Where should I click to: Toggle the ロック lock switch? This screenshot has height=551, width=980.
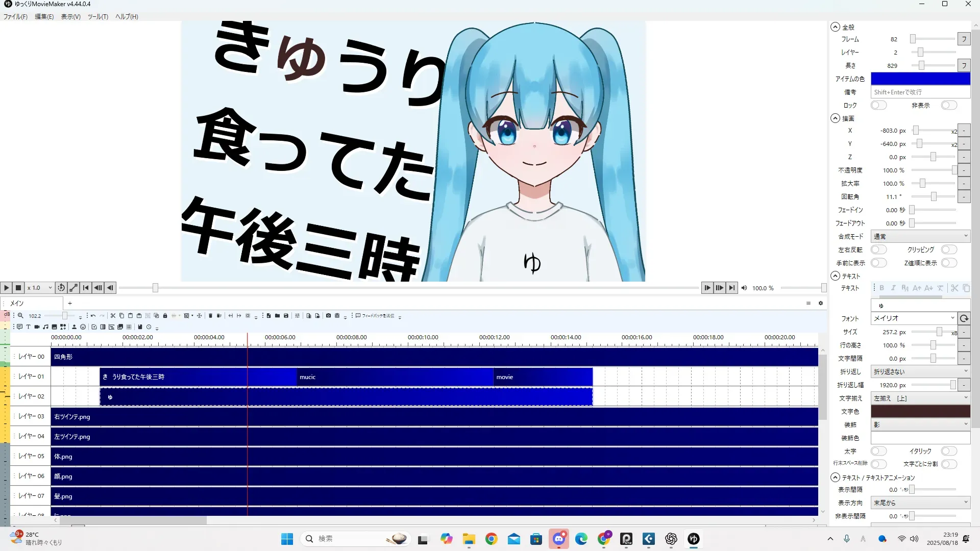click(878, 105)
